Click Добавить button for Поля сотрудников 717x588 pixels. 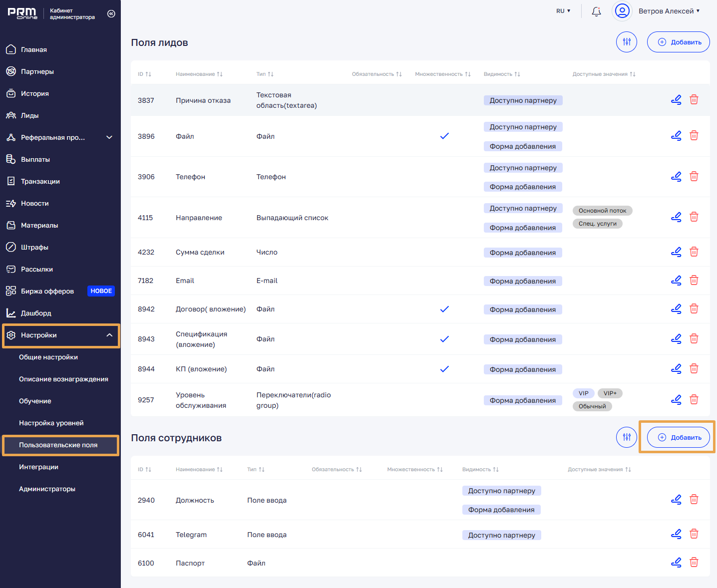(x=678, y=437)
